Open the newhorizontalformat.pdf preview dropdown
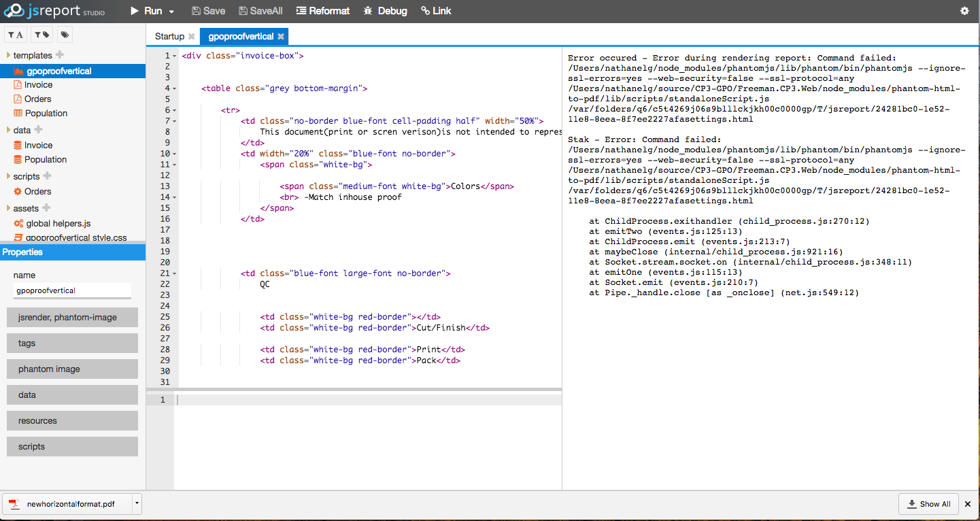The height and width of the screenshot is (521, 980). pos(136,504)
